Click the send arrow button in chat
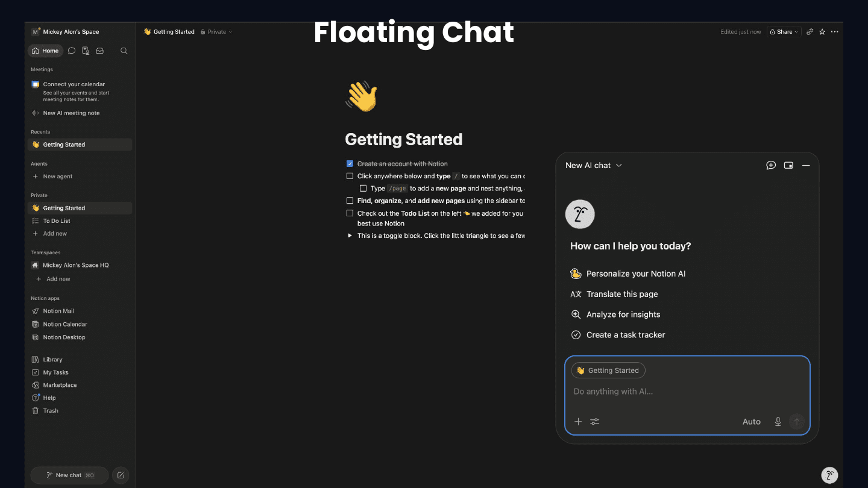868x488 pixels. [797, 422]
